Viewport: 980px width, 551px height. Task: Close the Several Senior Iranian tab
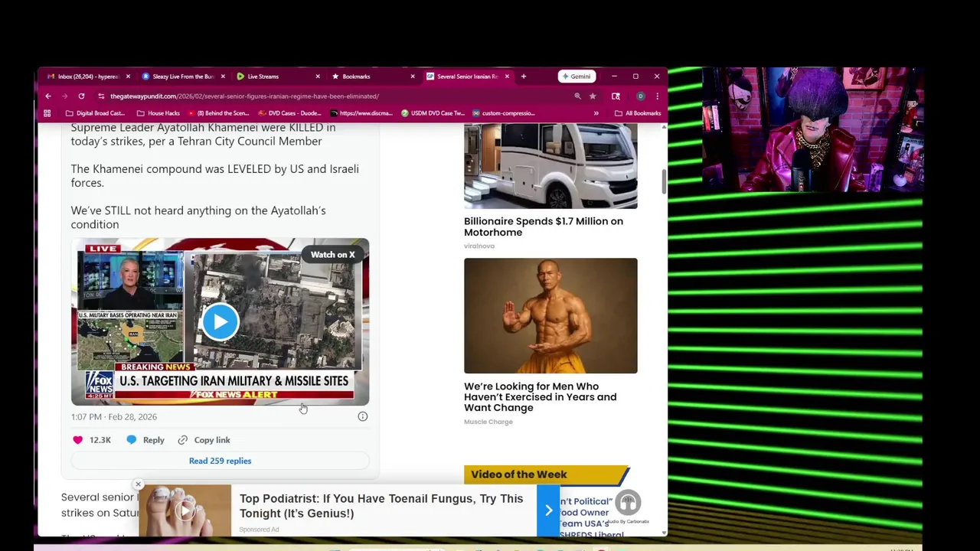(x=507, y=77)
